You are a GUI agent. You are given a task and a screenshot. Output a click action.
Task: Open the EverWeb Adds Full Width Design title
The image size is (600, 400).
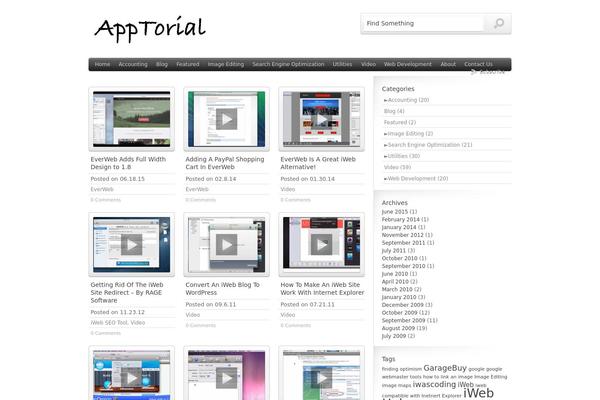point(128,163)
